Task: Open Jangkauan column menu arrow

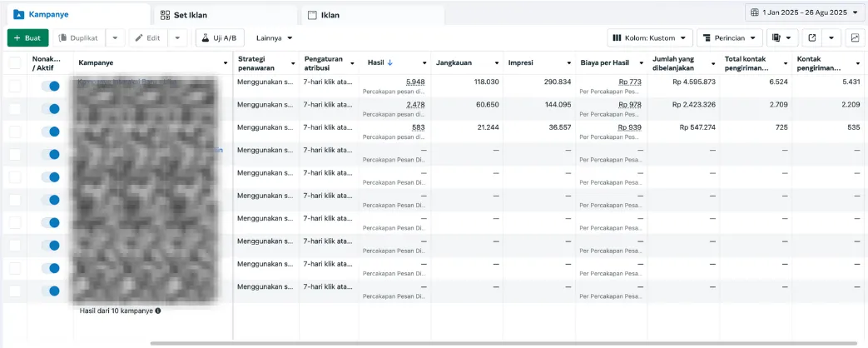Action: [x=497, y=63]
